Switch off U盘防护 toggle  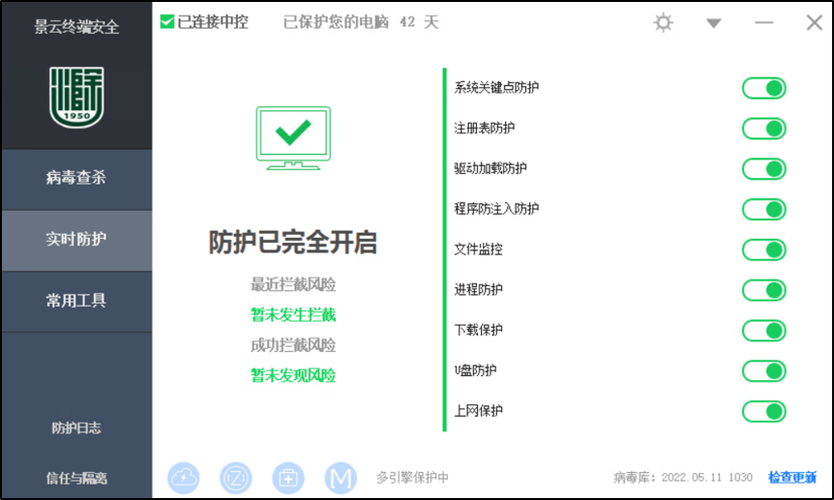coord(764,370)
